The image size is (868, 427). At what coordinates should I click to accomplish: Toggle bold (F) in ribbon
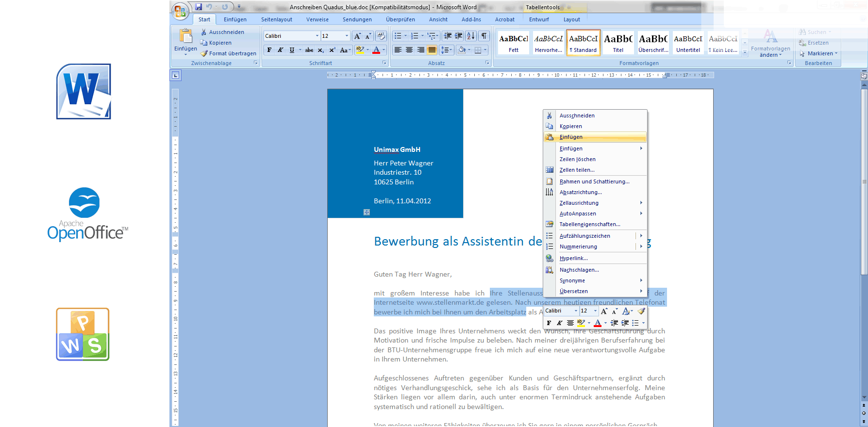[x=269, y=50]
